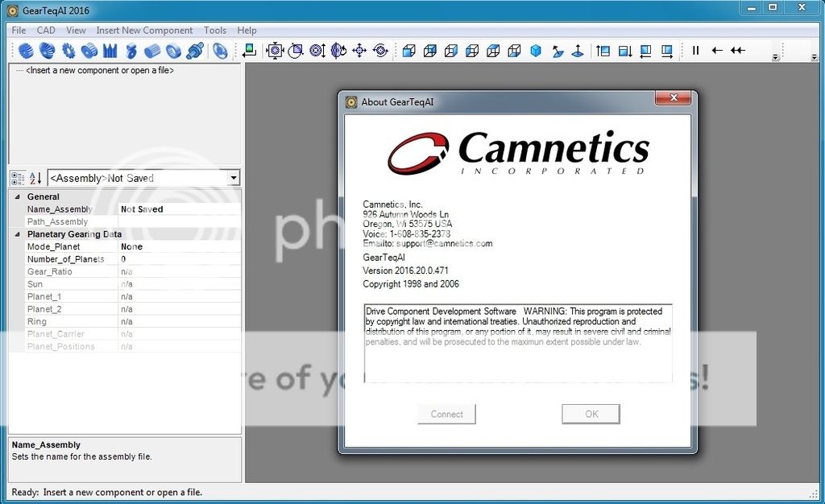Collapse the General property section
This screenshot has width=825, height=504.
point(17,196)
